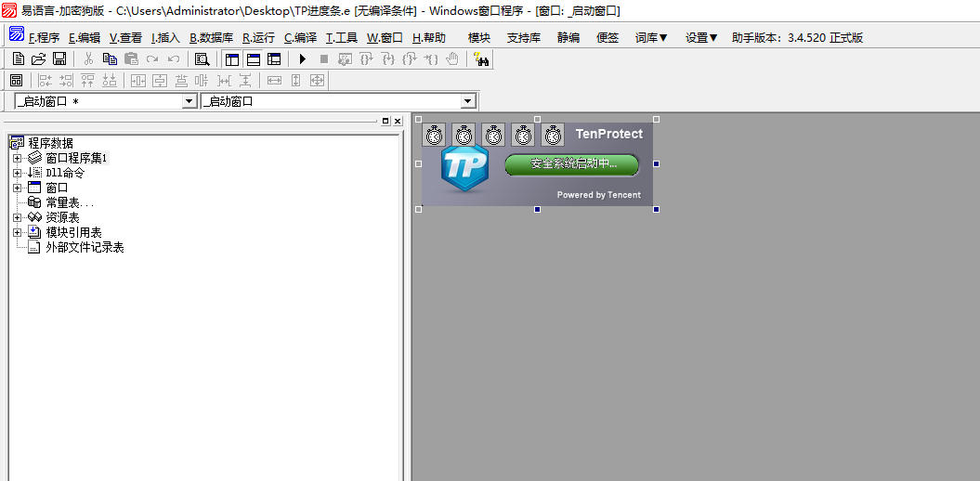Image resolution: width=980 pixels, height=481 pixels.
Task: Open the V.查看 menu
Action: click(125, 37)
